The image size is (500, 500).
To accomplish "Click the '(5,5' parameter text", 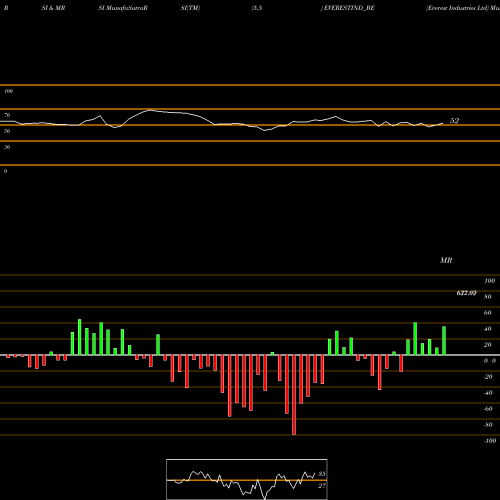I will click(x=257, y=8).
